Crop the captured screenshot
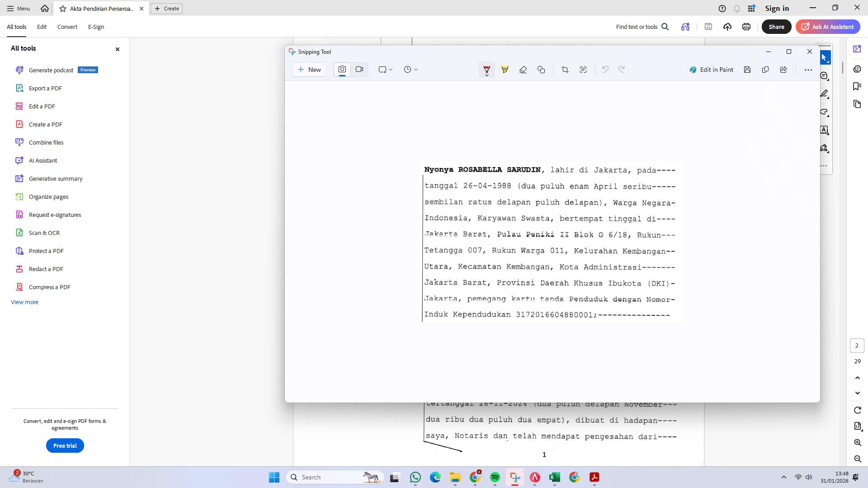This screenshot has width=868, height=488. [x=565, y=70]
